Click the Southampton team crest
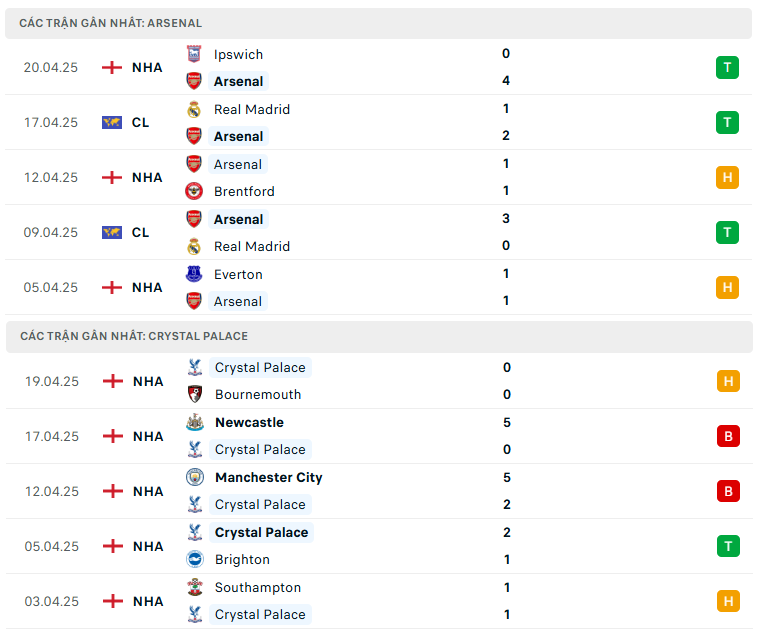Image resolution: width=760 pixels, height=640 pixels. coord(195,587)
